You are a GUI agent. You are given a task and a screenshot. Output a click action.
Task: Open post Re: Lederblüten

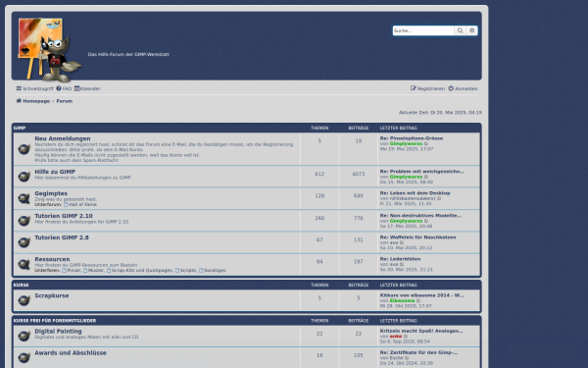point(400,259)
